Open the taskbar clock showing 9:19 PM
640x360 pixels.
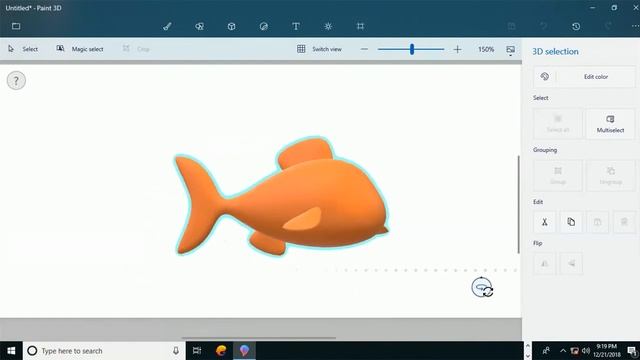(607, 351)
